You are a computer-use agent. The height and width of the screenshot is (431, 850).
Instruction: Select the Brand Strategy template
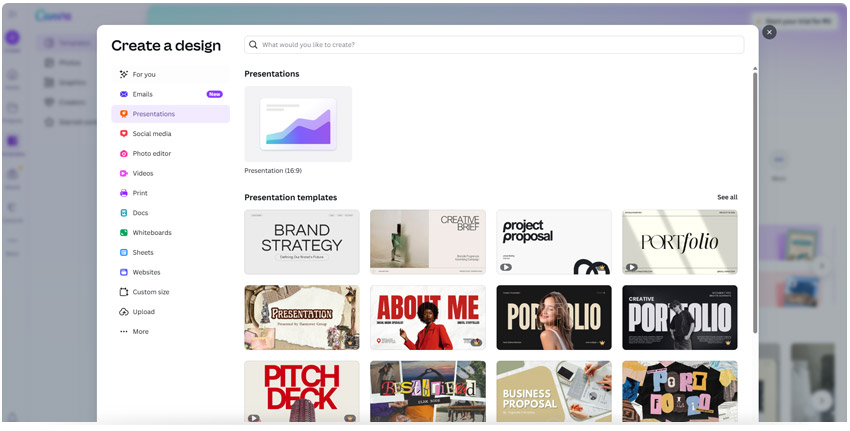[x=302, y=242]
